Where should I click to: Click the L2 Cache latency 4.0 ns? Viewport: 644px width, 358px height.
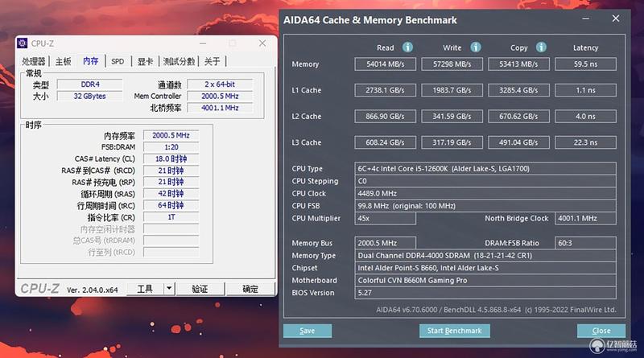586,116
